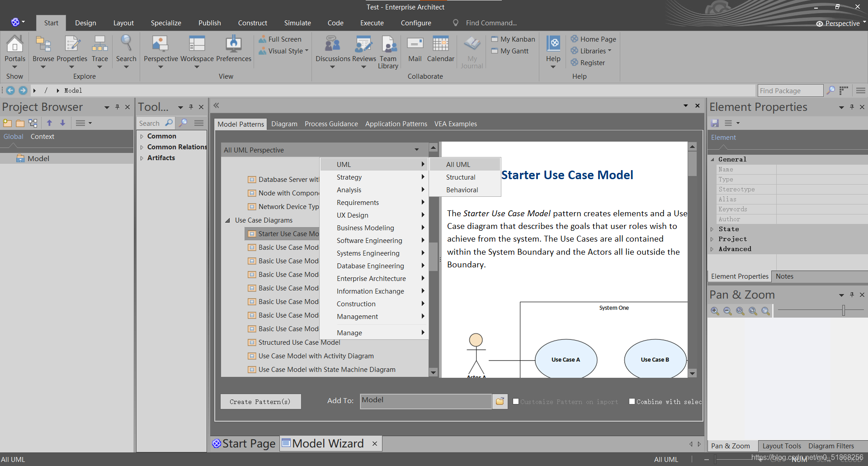The image size is (868, 466).
Task: Switch to the Notes tab
Action: (784, 276)
